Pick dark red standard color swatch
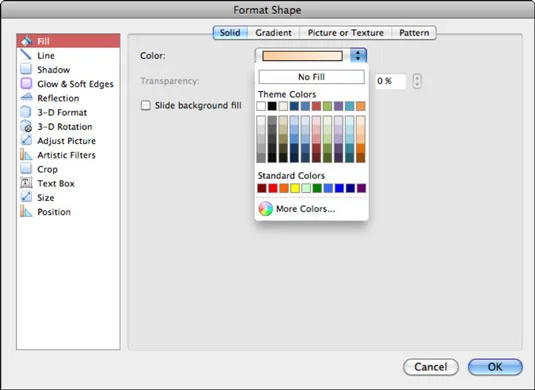535x390 pixels. 262,188
